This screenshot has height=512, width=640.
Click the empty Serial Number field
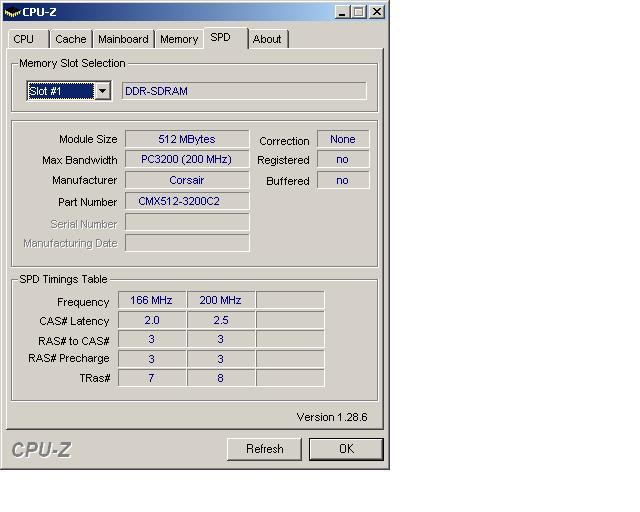point(187,222)
